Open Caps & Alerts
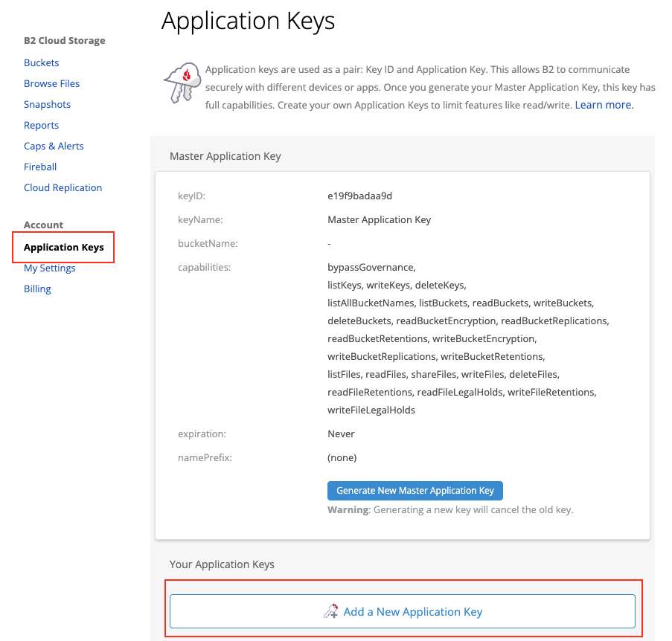672x641 pixels. 54,146
